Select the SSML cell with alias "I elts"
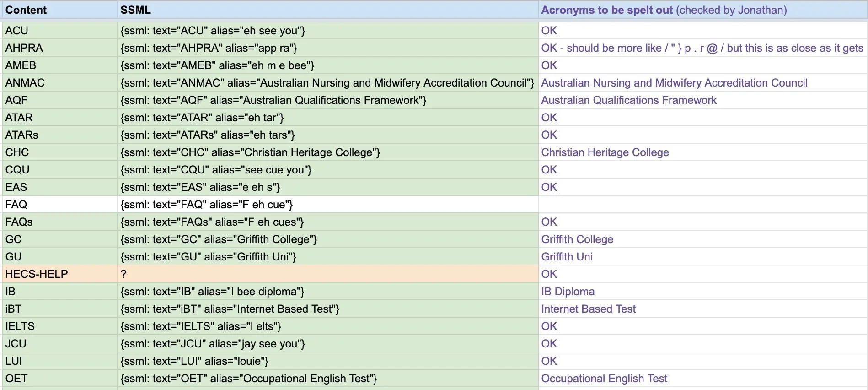 coord(328,326)
